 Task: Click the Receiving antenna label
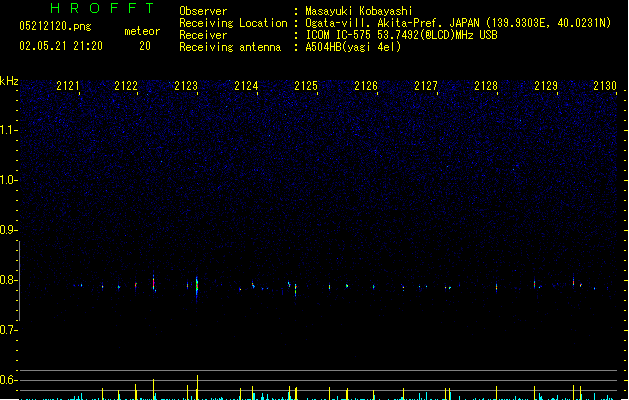point(230,47)
